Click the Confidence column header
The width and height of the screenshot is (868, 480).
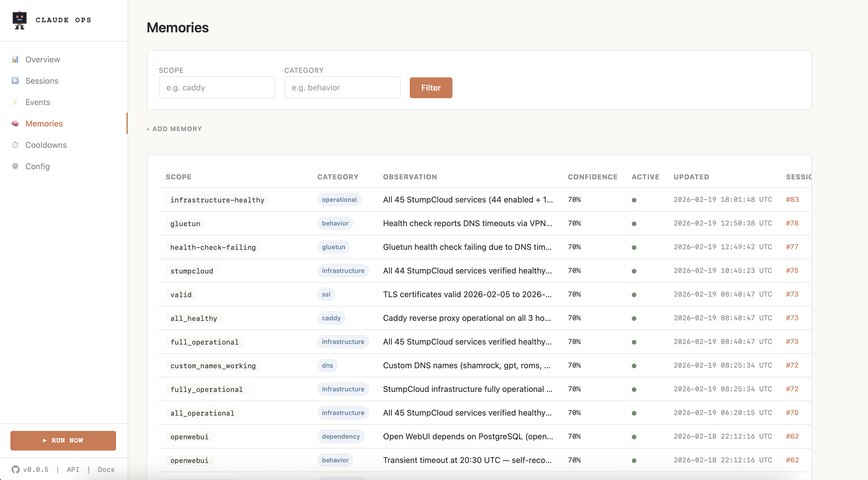pos(592,177)
